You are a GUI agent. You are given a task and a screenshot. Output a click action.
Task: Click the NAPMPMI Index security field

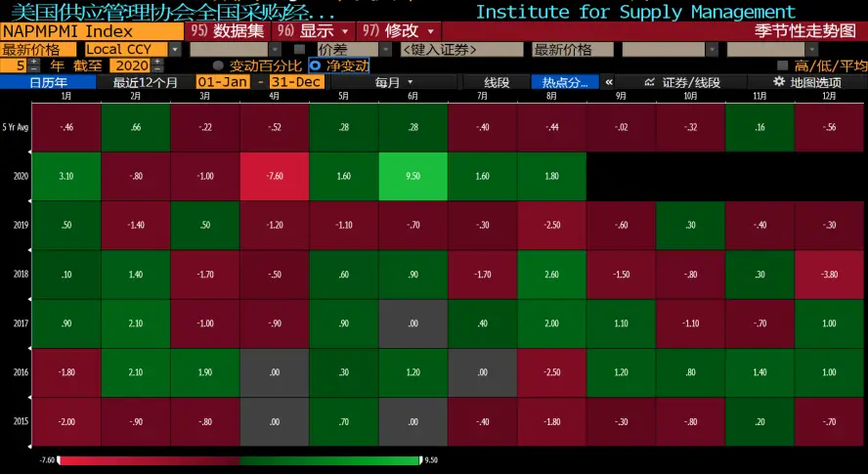92,31
